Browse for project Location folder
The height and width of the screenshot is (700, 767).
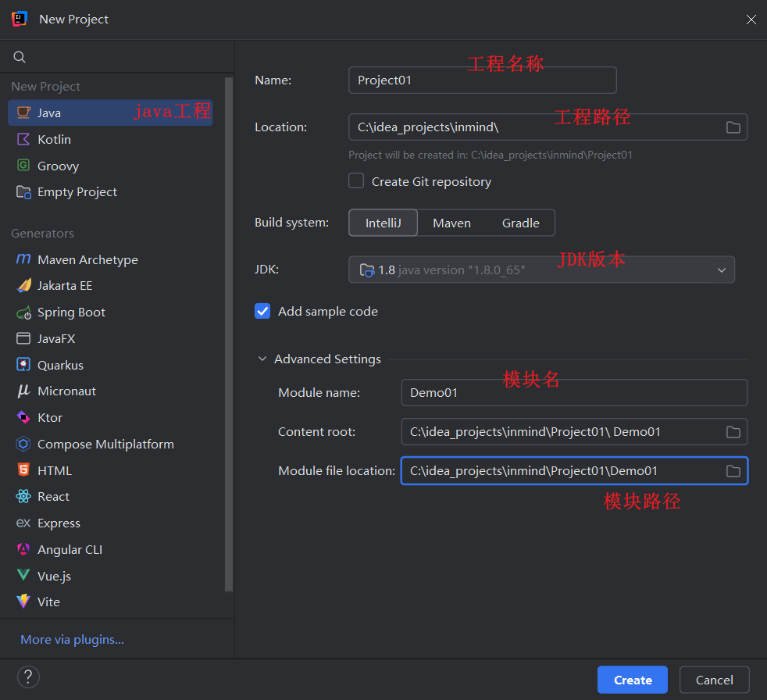(x=733, y=127)
